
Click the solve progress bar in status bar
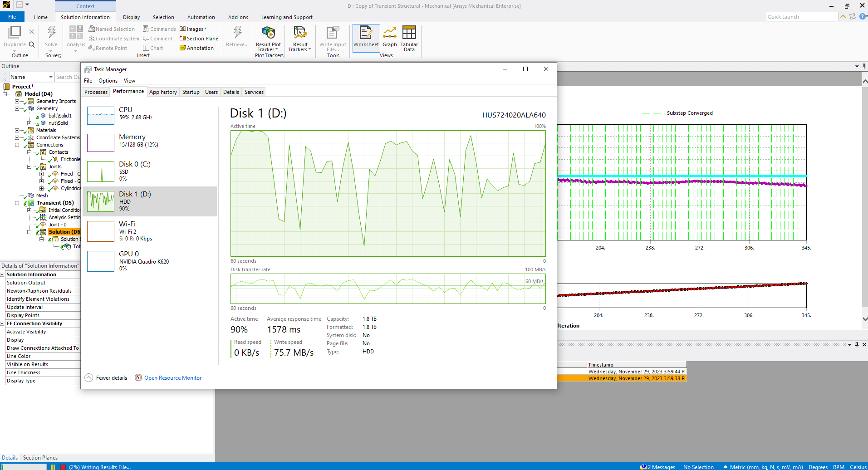[x=24, y=467]
